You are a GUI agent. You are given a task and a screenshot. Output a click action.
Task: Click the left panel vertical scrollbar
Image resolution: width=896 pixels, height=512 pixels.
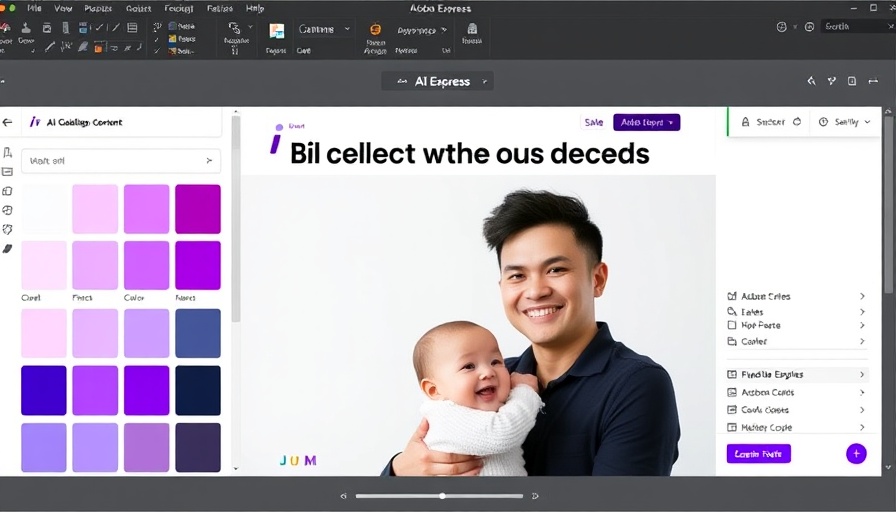pyautogui.click(x=235, y=217)
